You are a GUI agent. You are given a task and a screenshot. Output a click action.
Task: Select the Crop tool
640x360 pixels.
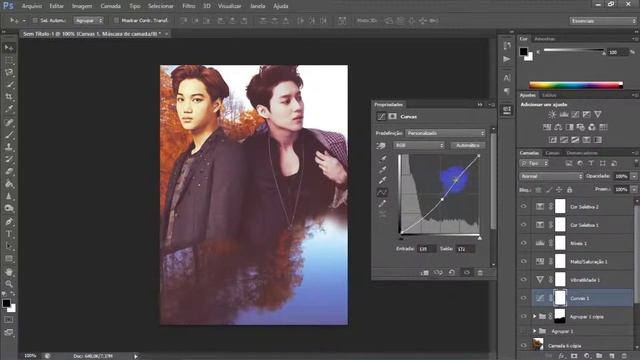(9, 97)
